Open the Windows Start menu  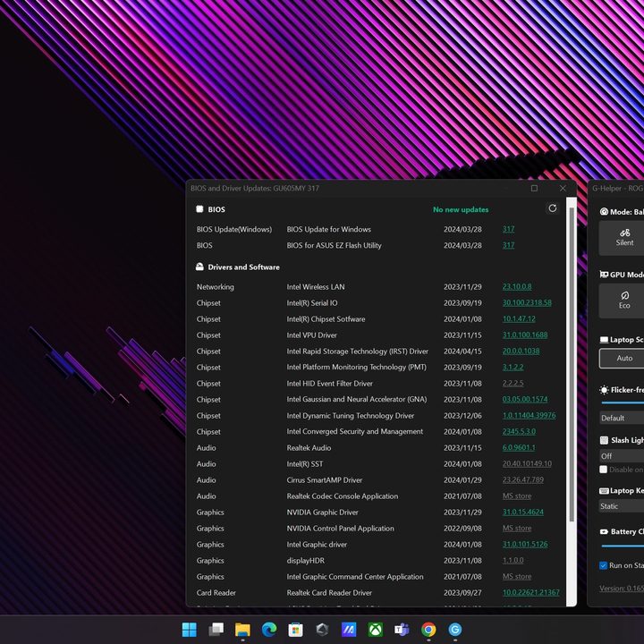(190, 629)
